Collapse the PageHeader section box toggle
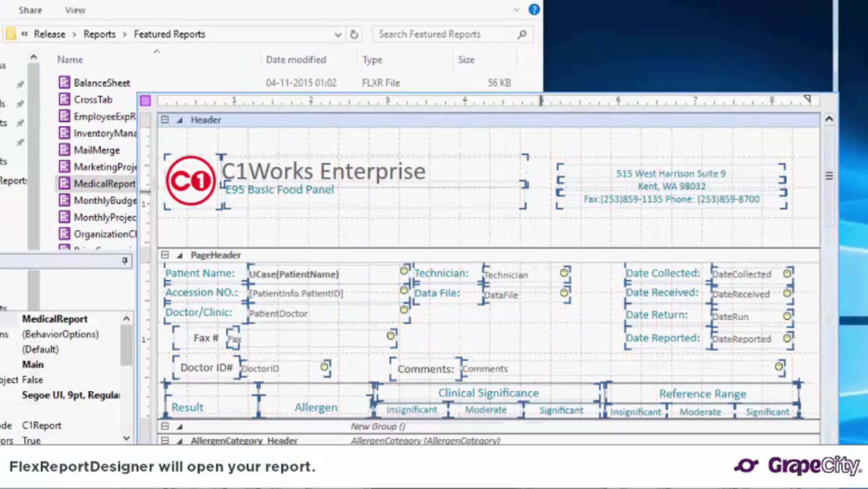 (x=165, y=255)
